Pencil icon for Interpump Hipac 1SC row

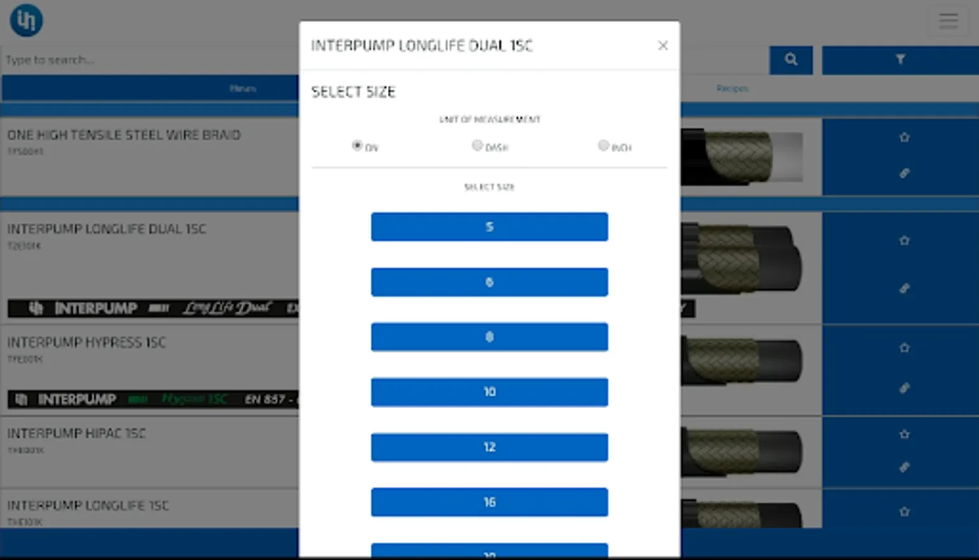click(x=904, y=467)
